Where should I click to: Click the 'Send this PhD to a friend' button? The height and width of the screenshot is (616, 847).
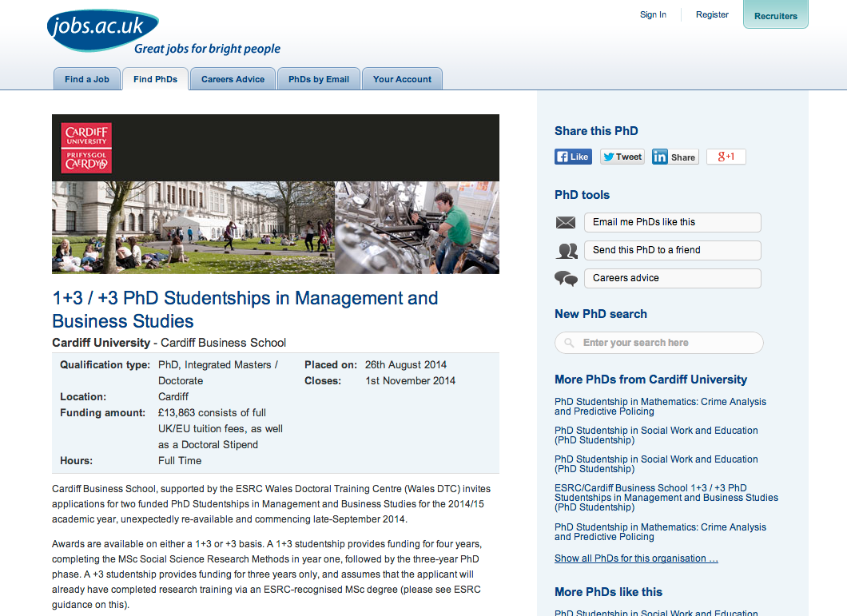tap(672, 250)
